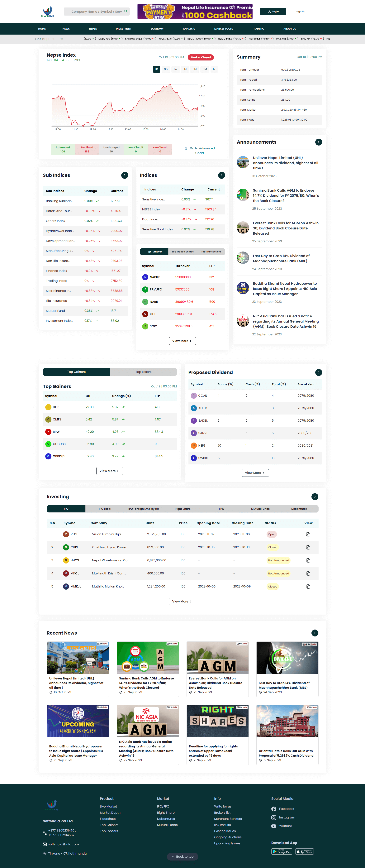Viewport: 365px width, 868px height.
Task: Click the NABILP round symbol icon
Action: 145,277
